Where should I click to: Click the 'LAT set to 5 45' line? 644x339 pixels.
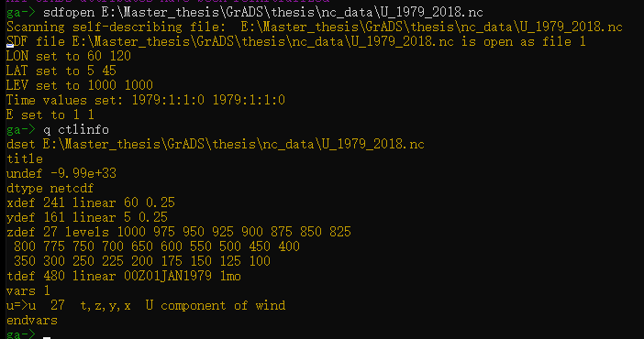[61, 71]
